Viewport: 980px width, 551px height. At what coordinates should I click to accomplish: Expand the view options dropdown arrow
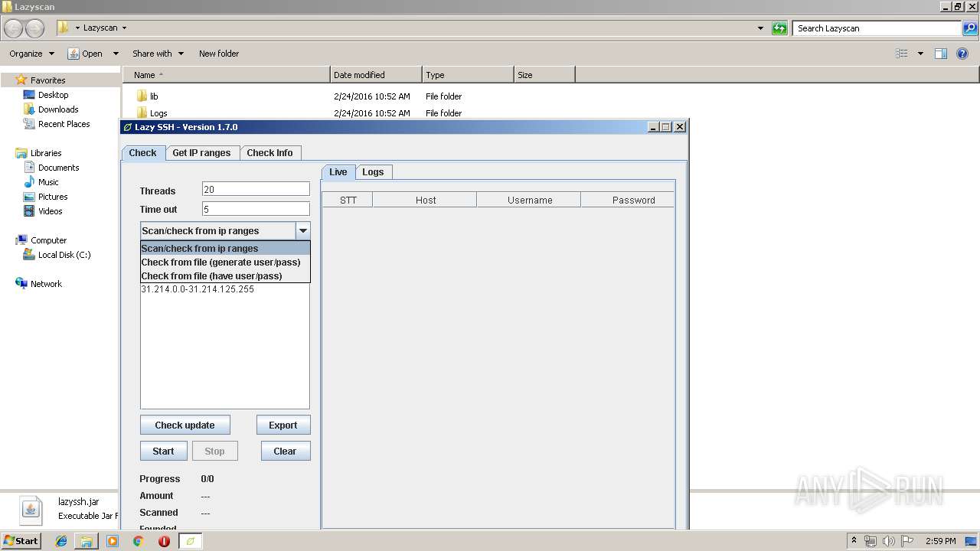pyautogui.click(x=920, y=54)
